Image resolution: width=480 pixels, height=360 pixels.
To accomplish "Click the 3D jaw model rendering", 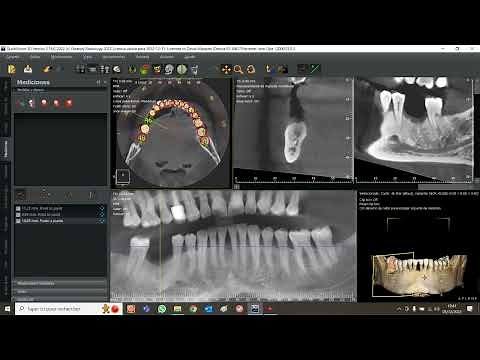I will click(x=419, y=274).
